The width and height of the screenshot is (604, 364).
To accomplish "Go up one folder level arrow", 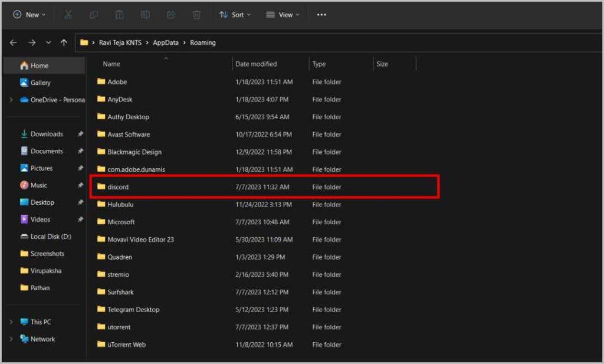I will pyautogui.click(x=64, y=42).
